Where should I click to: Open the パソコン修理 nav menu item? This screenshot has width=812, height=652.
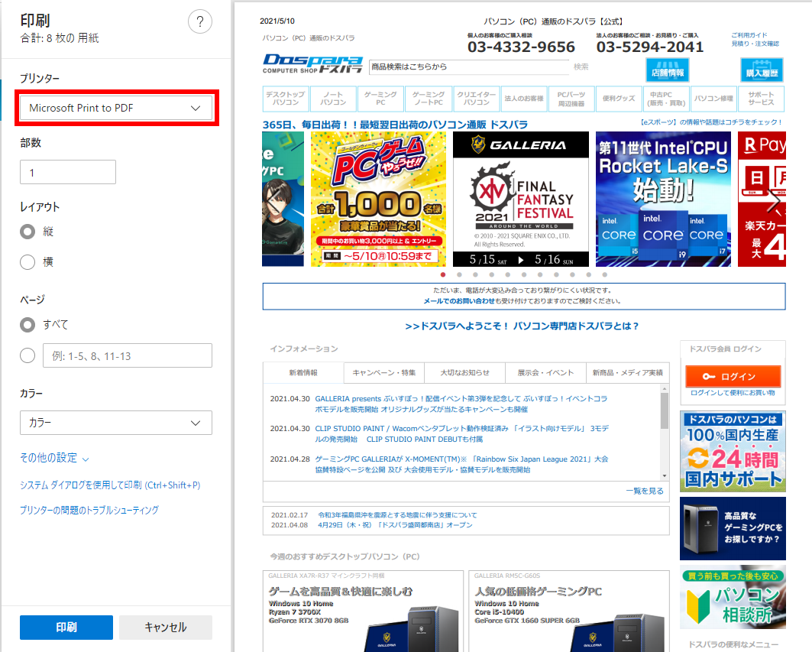pyautogui.click(x=713, y=99)
